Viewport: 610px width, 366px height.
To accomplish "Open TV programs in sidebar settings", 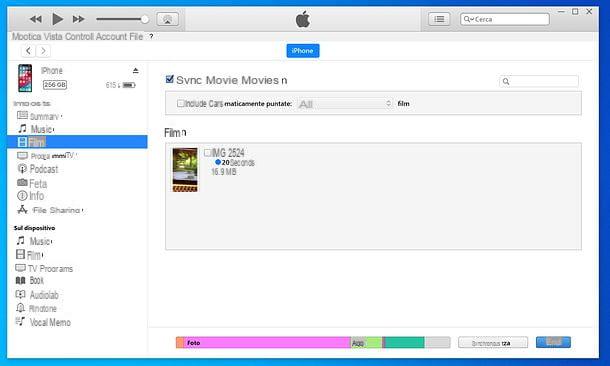I will pyautogui.click(x=47, y=156).
